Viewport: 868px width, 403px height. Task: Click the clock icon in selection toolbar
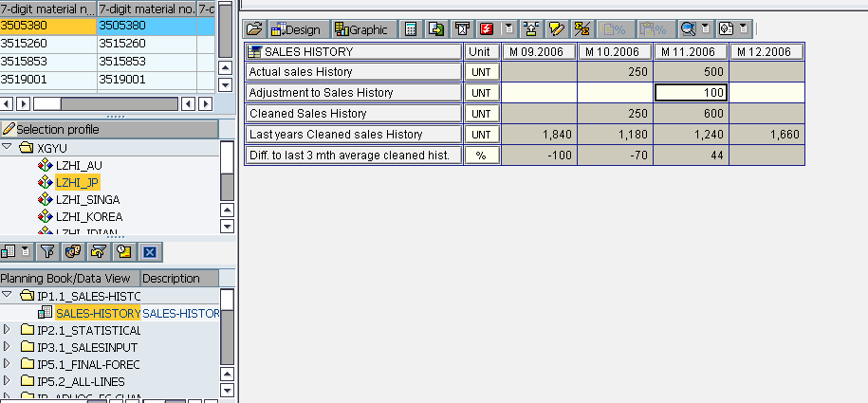(x=123, y=251)
